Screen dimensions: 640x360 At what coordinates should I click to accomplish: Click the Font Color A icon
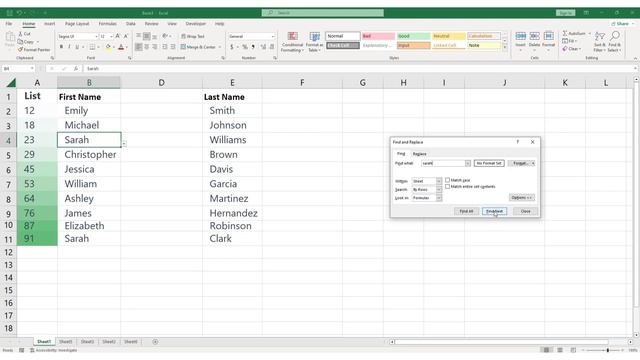tap(121, 47)
